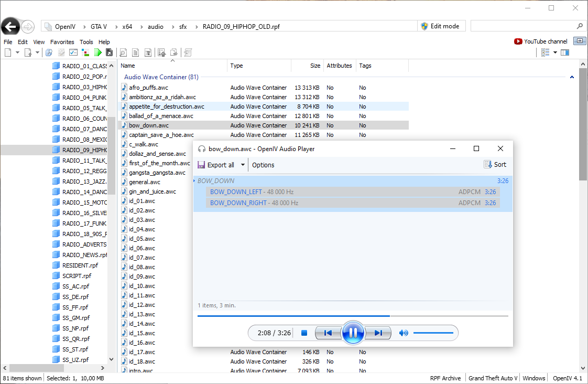588x384 pixels.
Task: Open the Favorites menu
Action: [62, 42]
